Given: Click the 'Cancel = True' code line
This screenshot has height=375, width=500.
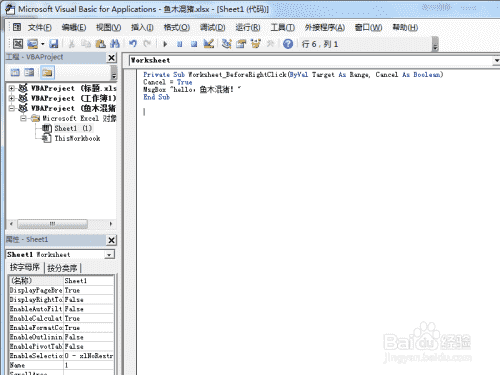Looking at the screenshot, I should tap(168, 82).
